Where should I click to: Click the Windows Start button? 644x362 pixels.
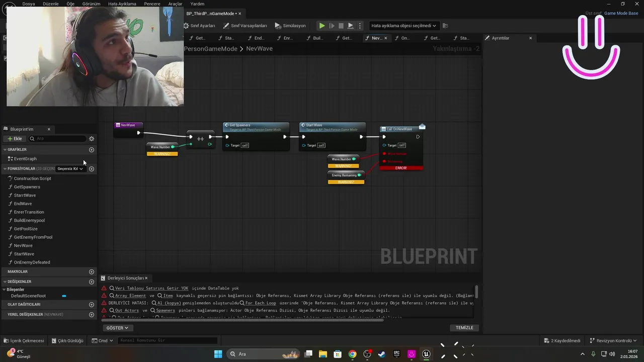218,354
